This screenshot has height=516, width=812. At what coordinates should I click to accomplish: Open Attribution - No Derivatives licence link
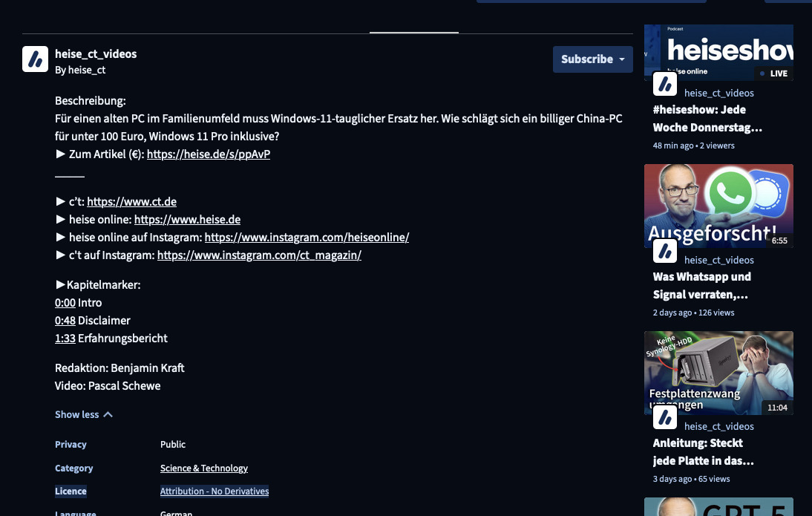click(215, 491)
